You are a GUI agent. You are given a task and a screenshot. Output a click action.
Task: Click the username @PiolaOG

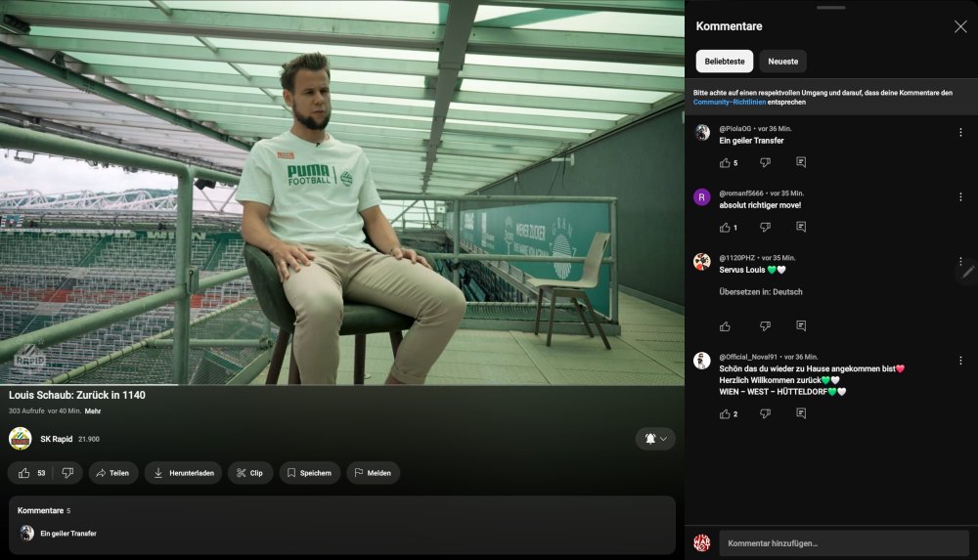coord(734,128)
